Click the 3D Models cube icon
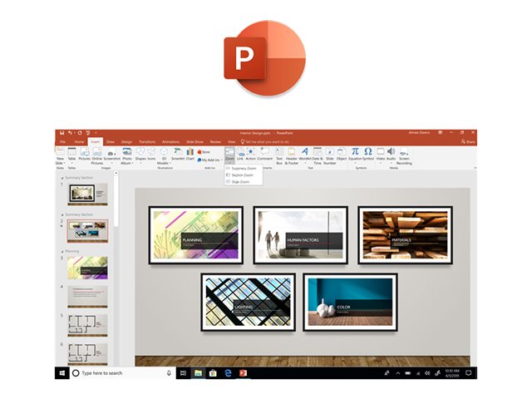 point(164,151)
